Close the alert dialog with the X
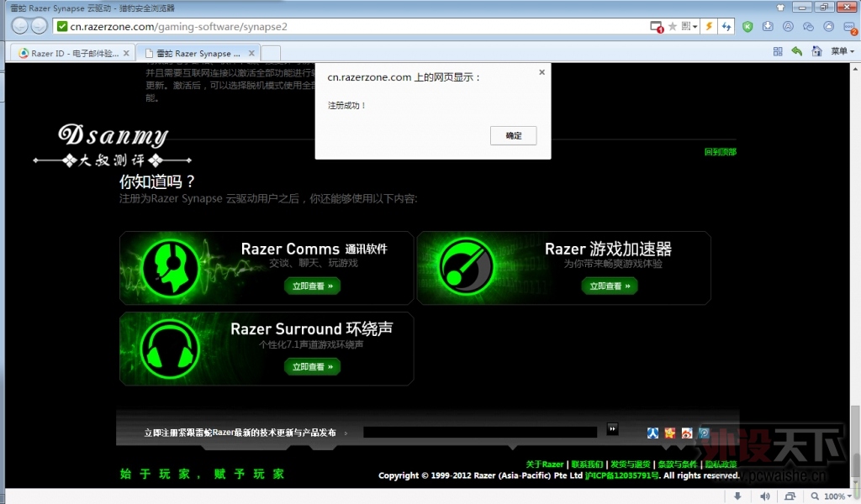861x504 pixels. coord(542,72)
